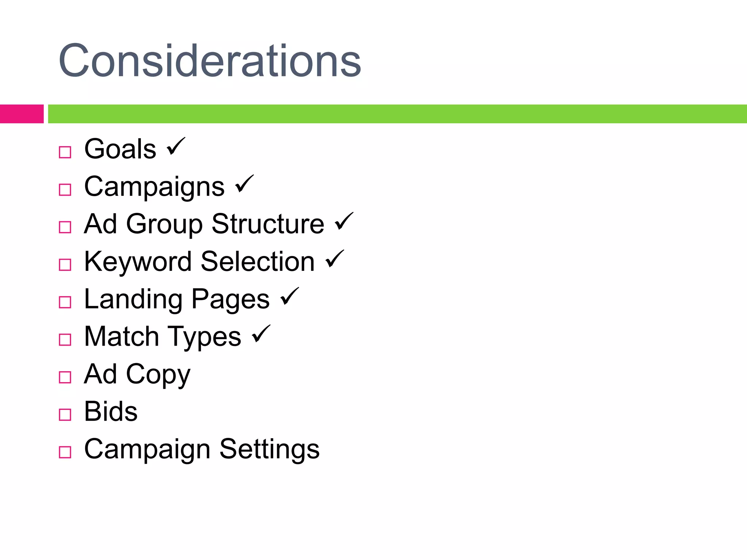
Task: Click the checkmark next to Goals
Action: pos(176,147)
